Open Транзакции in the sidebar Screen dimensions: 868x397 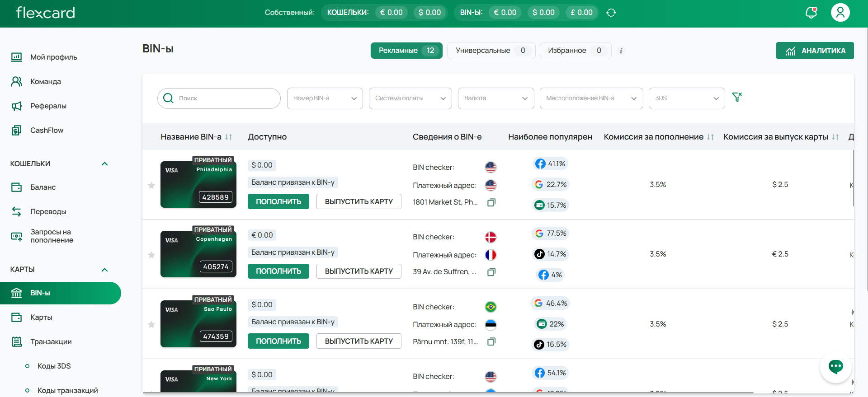(51, 341)
